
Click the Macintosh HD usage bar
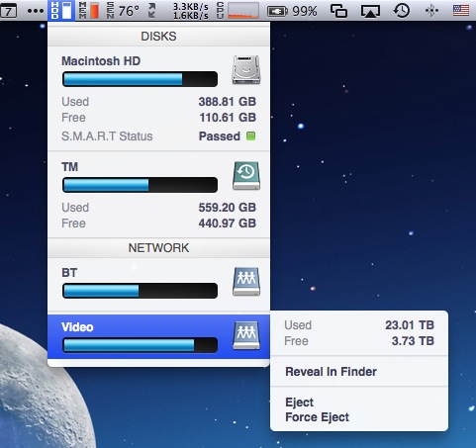(140, 79)
